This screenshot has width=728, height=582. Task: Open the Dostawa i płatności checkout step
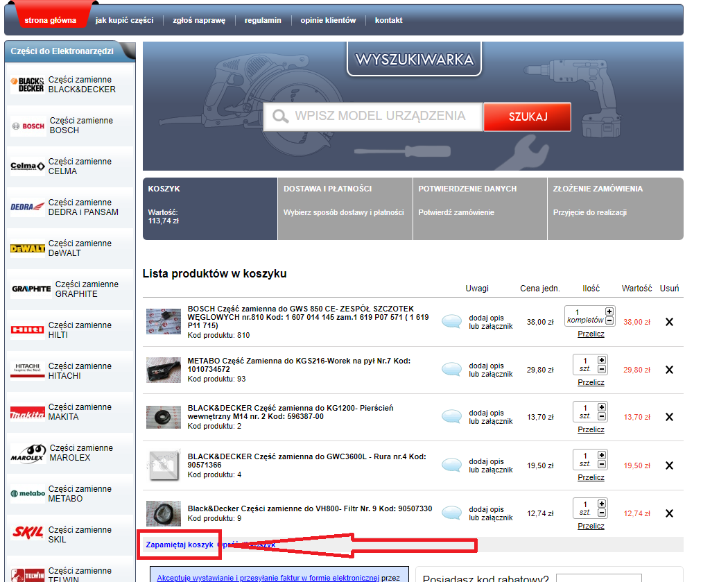[x=345, y=209]
